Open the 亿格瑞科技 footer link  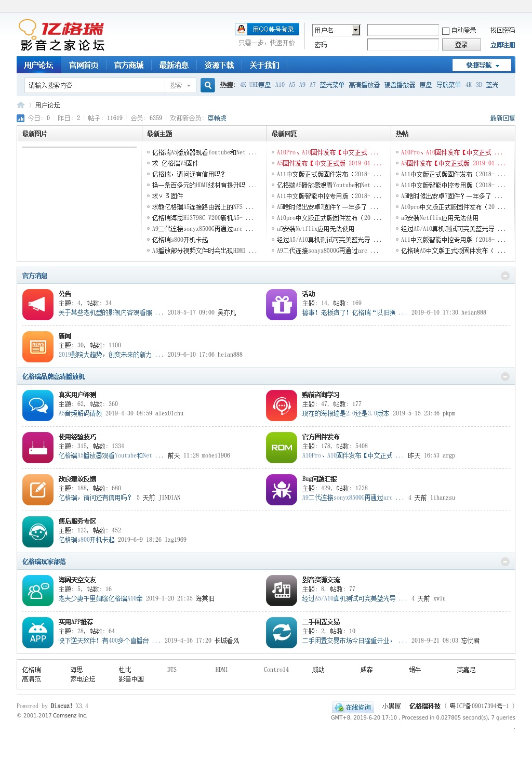click(x=424, y=706)
